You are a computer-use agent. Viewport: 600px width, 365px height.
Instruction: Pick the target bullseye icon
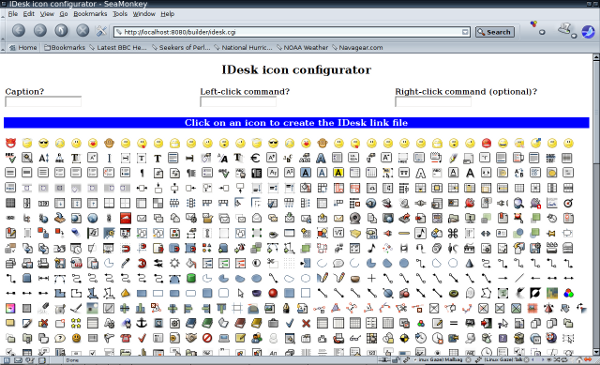568,203
